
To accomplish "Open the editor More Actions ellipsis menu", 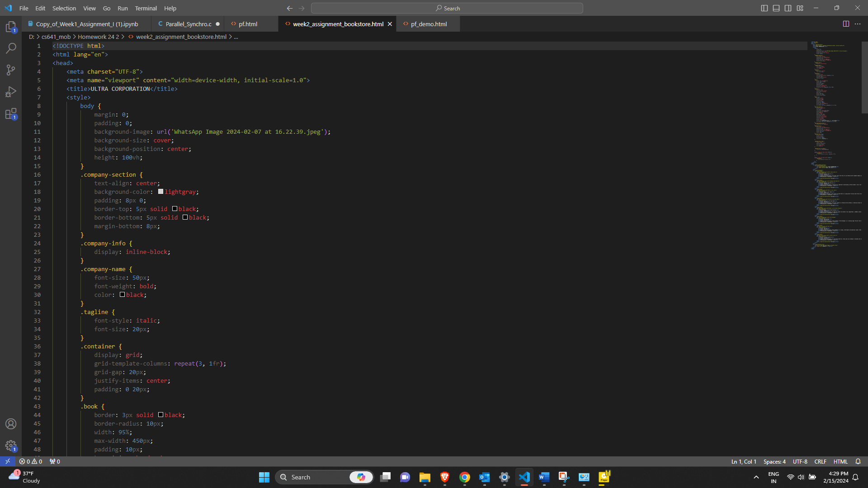I will click(858, 24).
